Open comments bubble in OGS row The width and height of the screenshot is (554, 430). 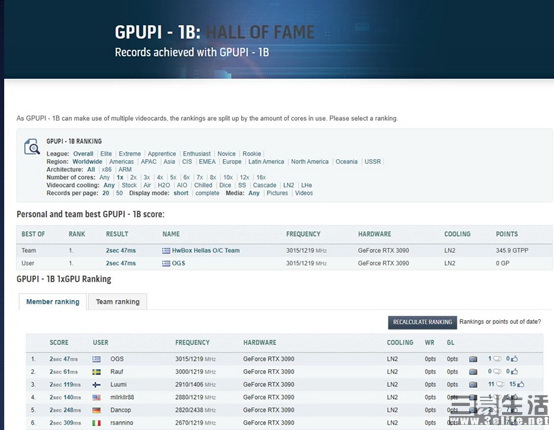tap(497, 359)
